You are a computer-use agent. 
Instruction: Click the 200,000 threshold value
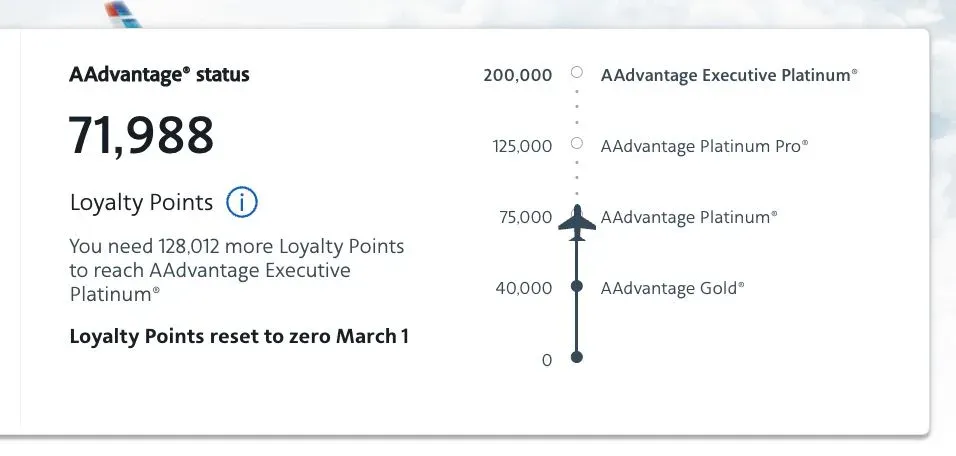tap(517, 75)
